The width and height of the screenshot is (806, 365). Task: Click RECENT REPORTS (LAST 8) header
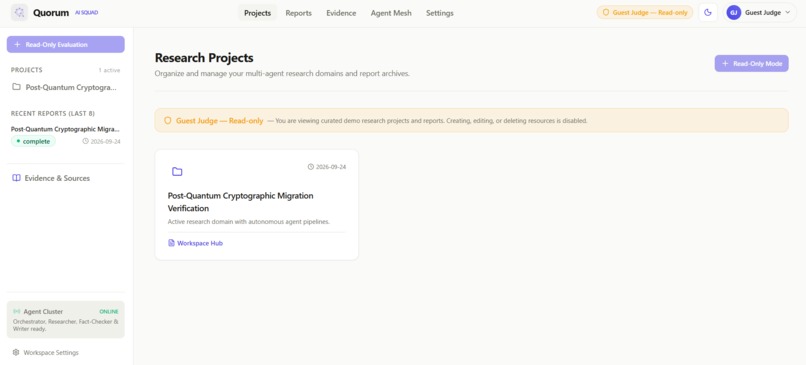[x=52, y=113]
